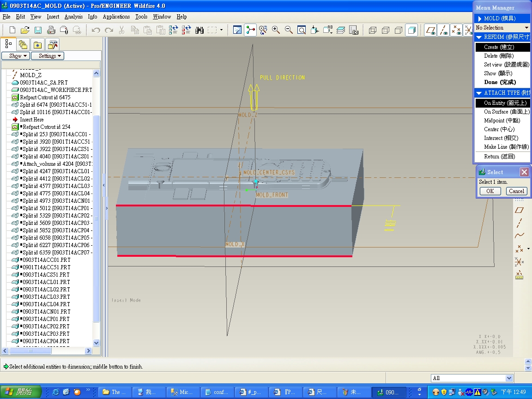Choose Delete in the REFDIM menu
Screen dimensions: 532x399
[499, 55]
